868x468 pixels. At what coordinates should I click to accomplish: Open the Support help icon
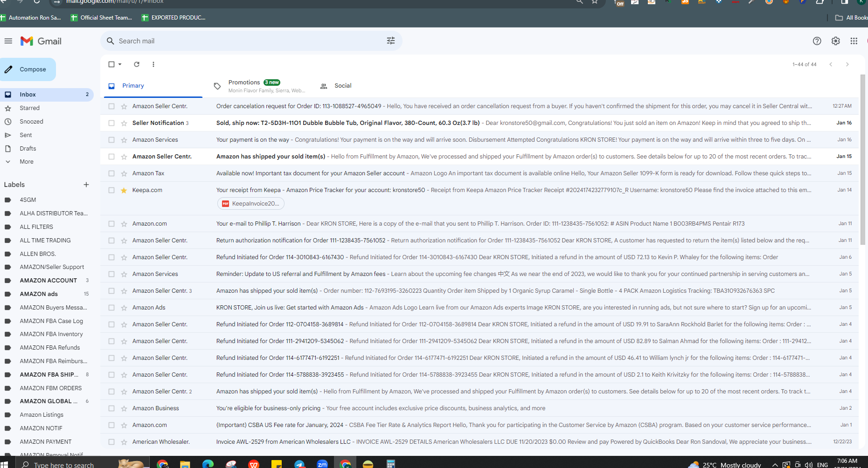coord(817,41)
